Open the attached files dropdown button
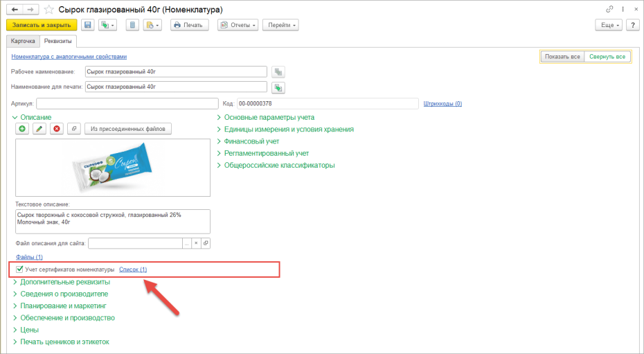Image resolution: width=644 pixels, height=354 pixels. tap(152, 25)
